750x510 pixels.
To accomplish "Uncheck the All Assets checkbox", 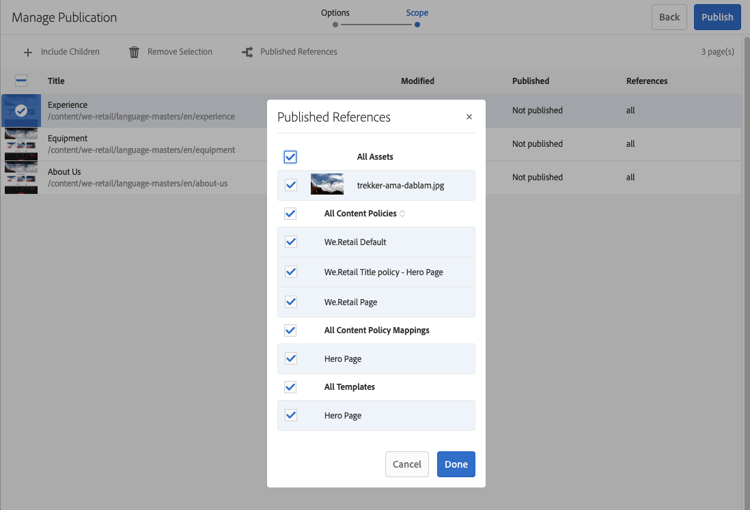I will [290, 157].
